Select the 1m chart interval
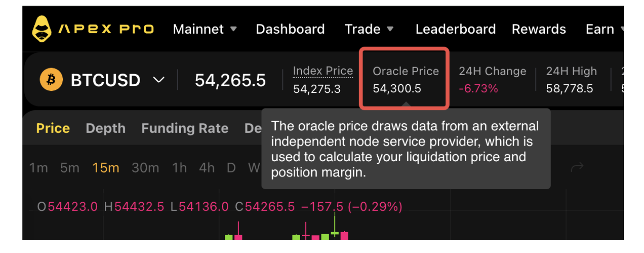644x253 pixels. pyautogui.click(x=39, y=168)
